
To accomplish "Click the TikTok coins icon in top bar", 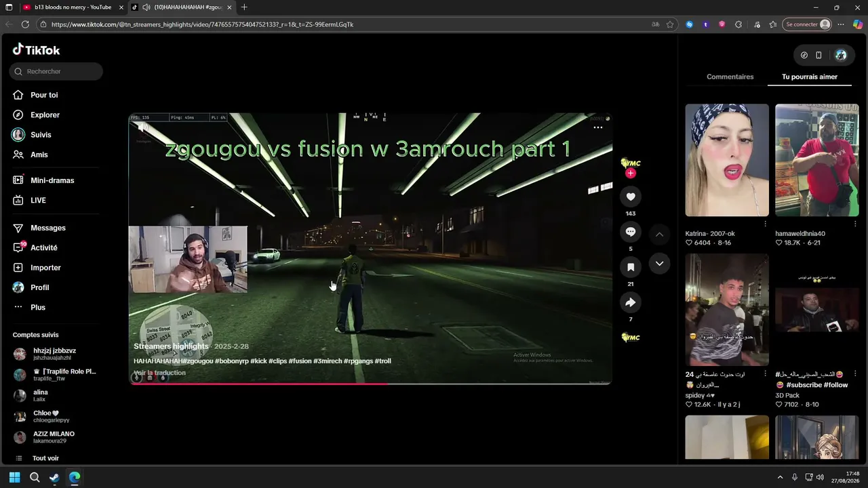I will coord(804,55).
